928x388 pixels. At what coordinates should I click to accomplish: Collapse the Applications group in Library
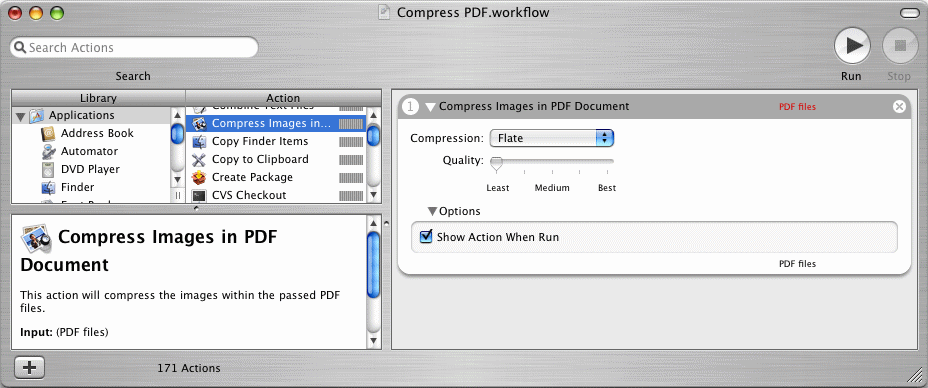[x=21, y=116]
